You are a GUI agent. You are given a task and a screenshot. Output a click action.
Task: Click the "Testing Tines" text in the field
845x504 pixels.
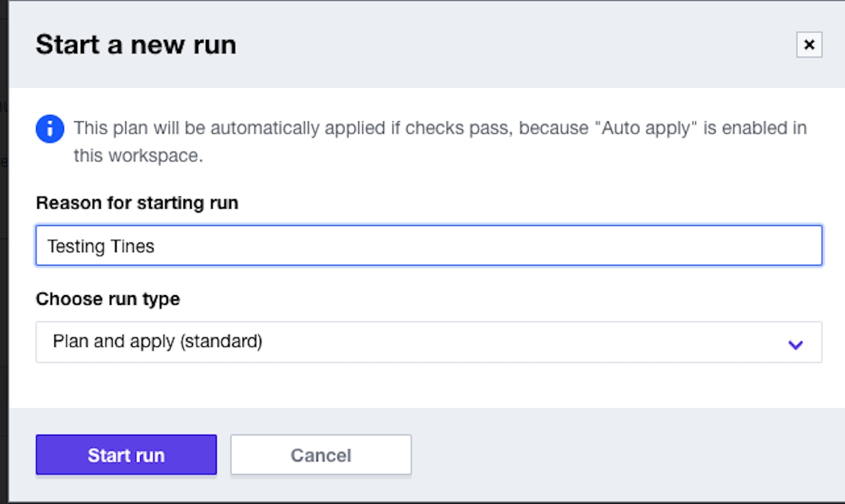coord(101,246)
